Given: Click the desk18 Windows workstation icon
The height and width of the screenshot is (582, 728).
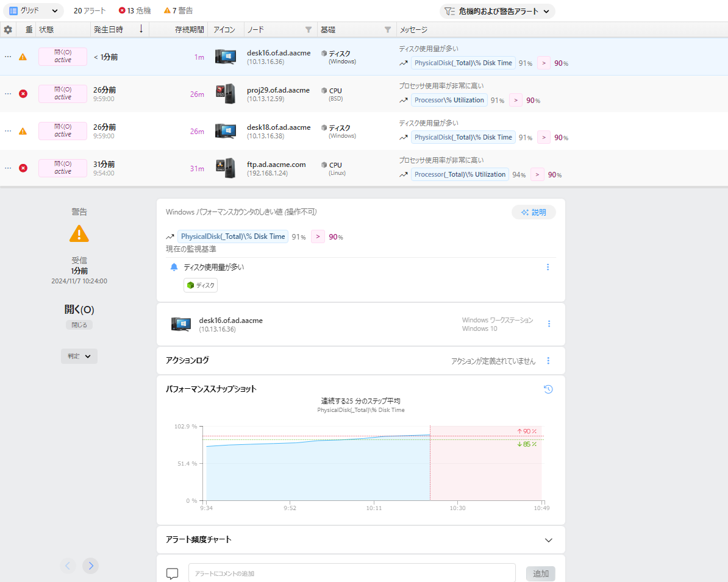Looking at the screenshot, I should click(x=226, y=131).
